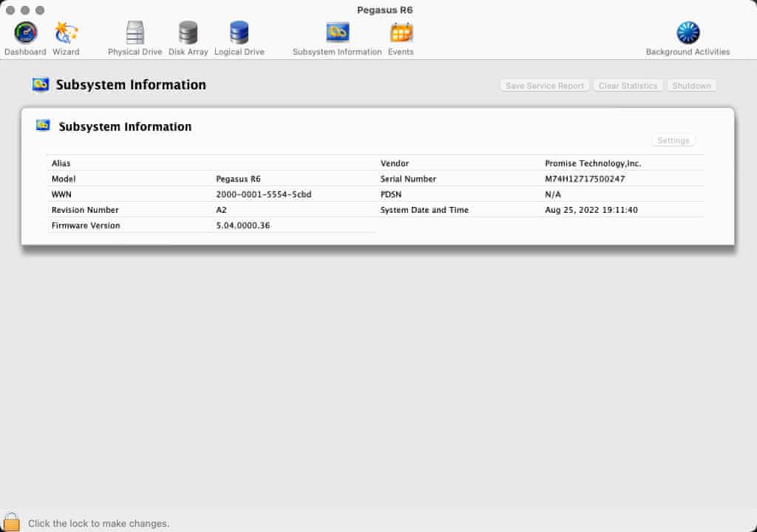Click icon beside Subsystem Information page heading
Image resolution: width=757 pixels, height=532 pixels.
point(41,84)
